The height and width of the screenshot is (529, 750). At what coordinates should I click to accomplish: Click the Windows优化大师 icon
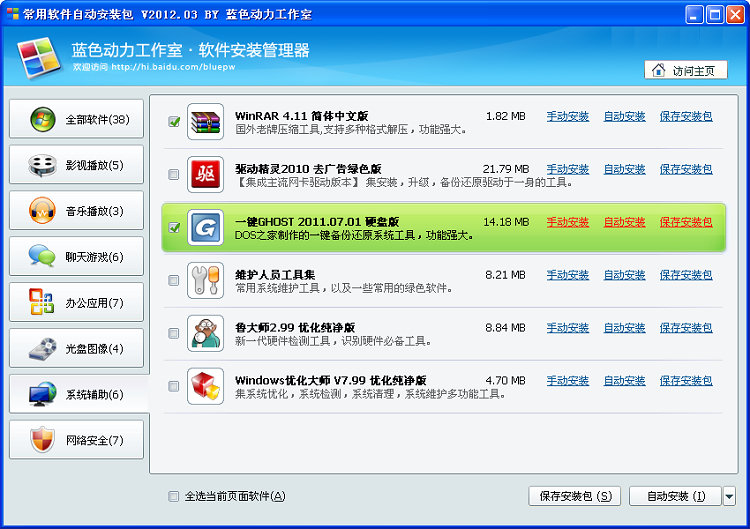(x=205, y=386)
